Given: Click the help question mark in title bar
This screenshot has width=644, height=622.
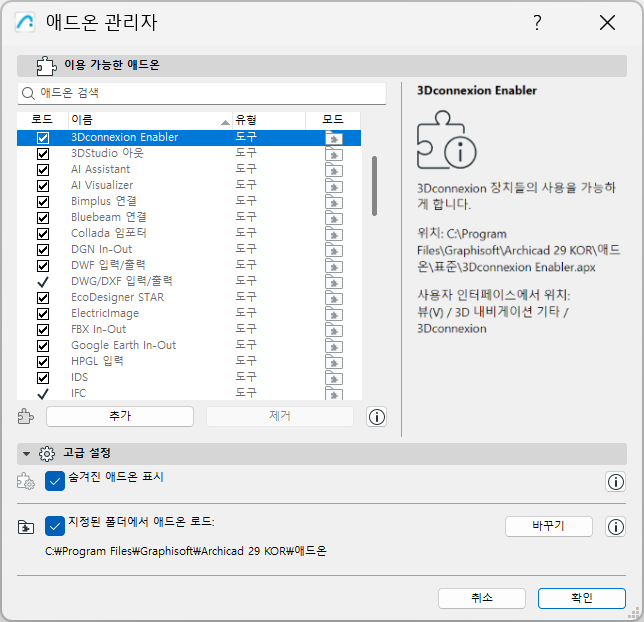Looking at the screenshot, I should pos(537,22).
